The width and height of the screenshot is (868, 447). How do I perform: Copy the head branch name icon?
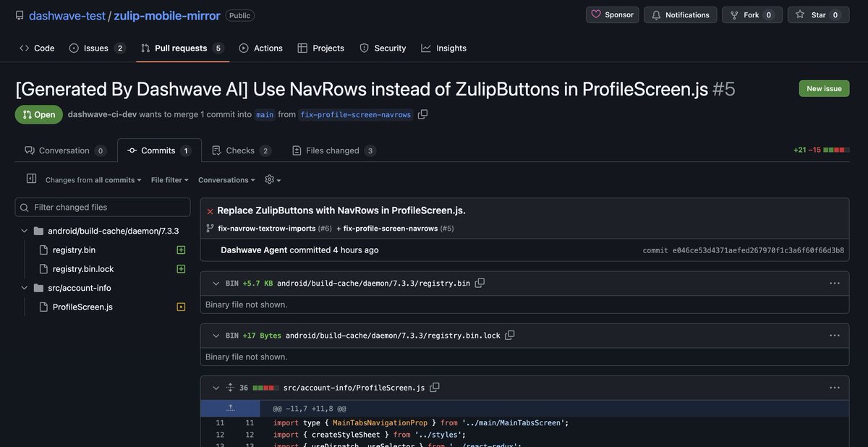[422, 114]
